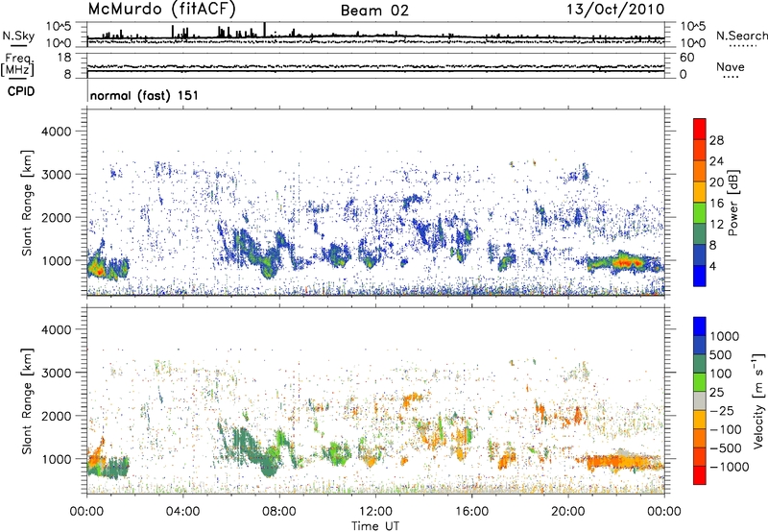
Task: Select the Velocity [m s-1] colorbar title
Action: point(758,400)
